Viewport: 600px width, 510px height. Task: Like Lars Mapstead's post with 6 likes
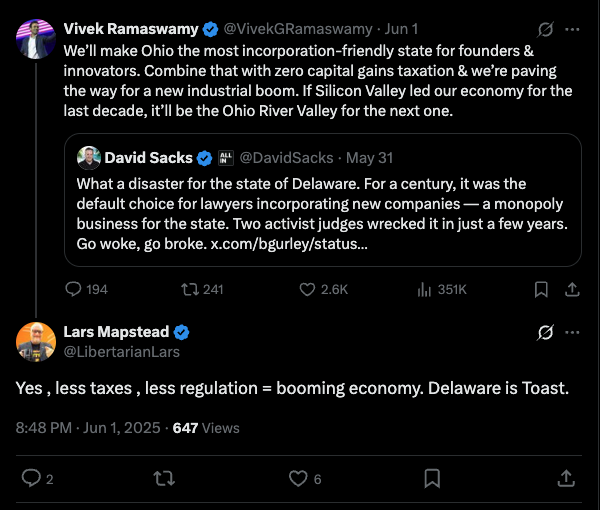coord(305,478)
